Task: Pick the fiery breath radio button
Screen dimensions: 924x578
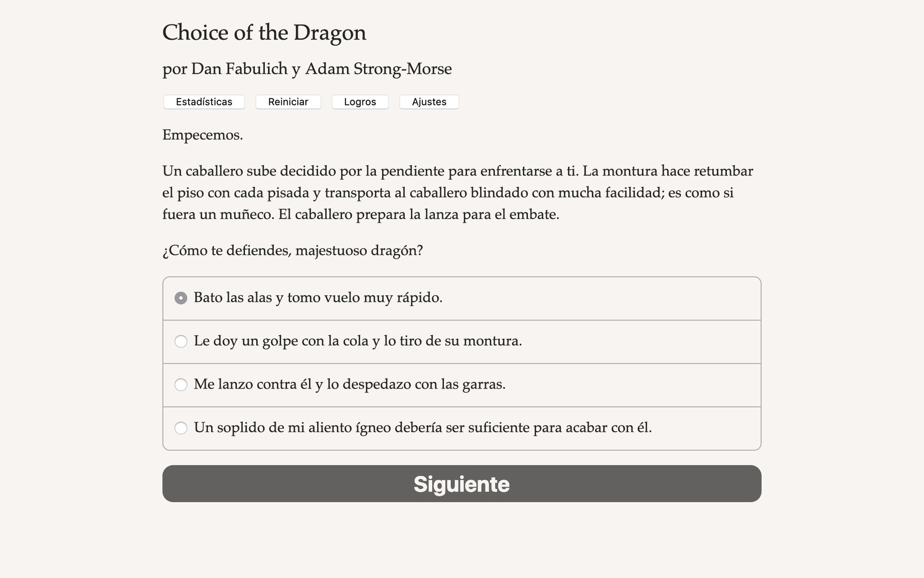Action: coord(181,428)
